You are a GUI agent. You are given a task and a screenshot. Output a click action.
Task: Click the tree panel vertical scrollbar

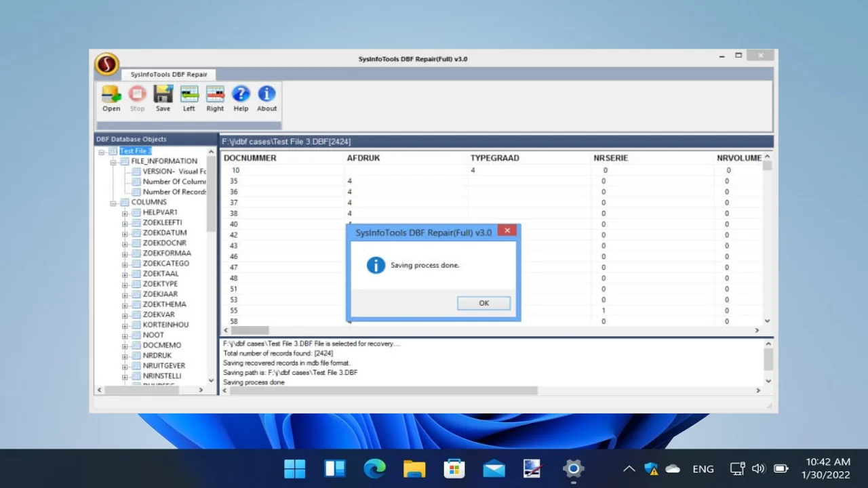(x=211, y=193)
